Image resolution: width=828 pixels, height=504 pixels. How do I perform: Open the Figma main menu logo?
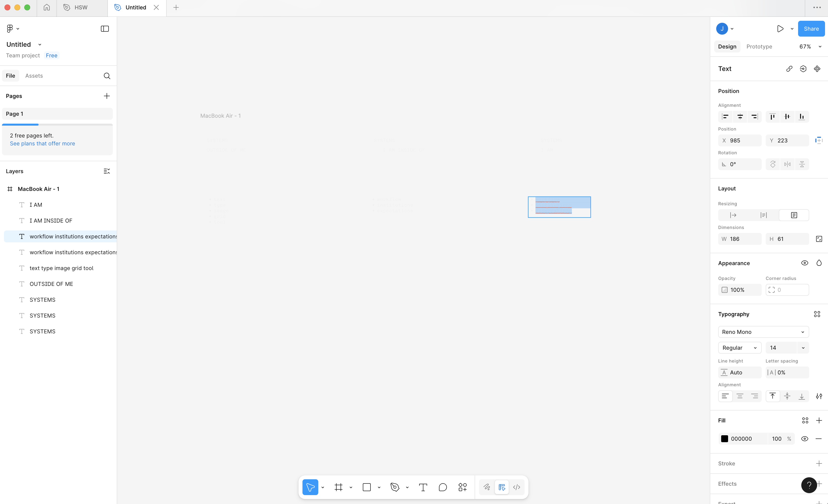[10, 28]
